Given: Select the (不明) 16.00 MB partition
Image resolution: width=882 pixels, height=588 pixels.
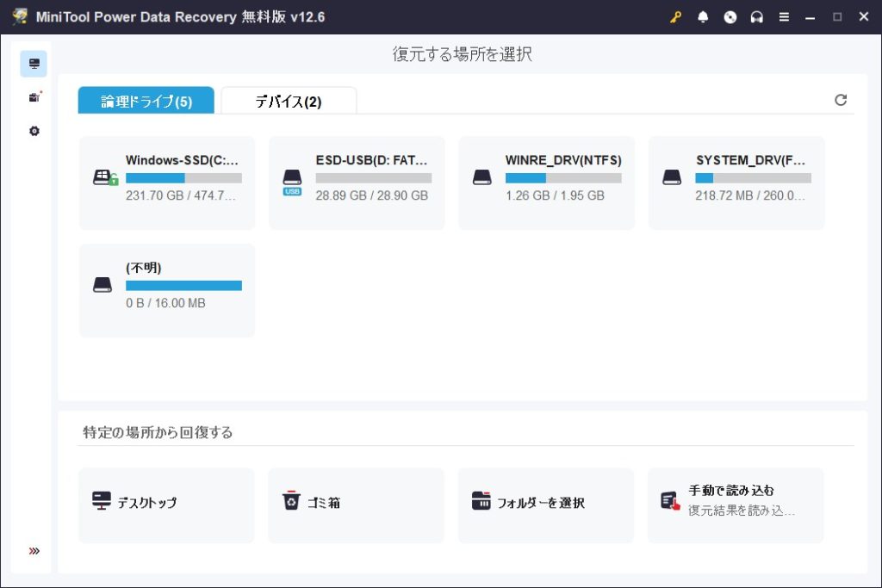Looking at the screenshot, I should click(x=167, y=290).
